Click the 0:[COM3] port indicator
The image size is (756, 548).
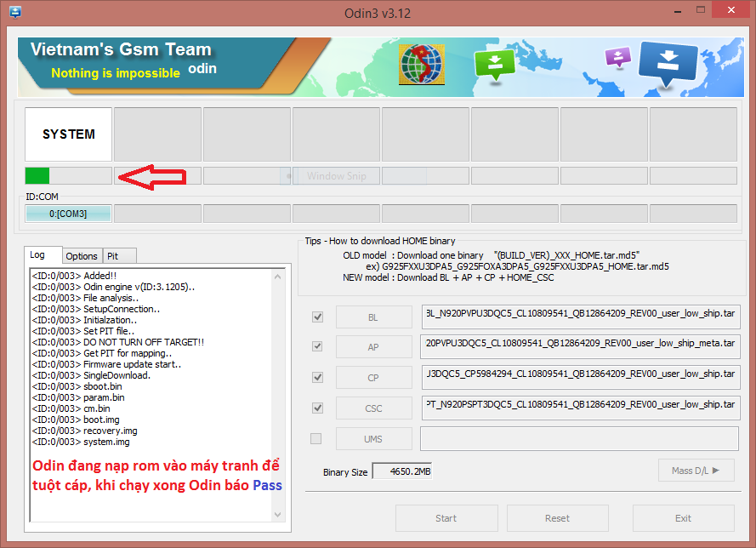[x=69, y=214]
